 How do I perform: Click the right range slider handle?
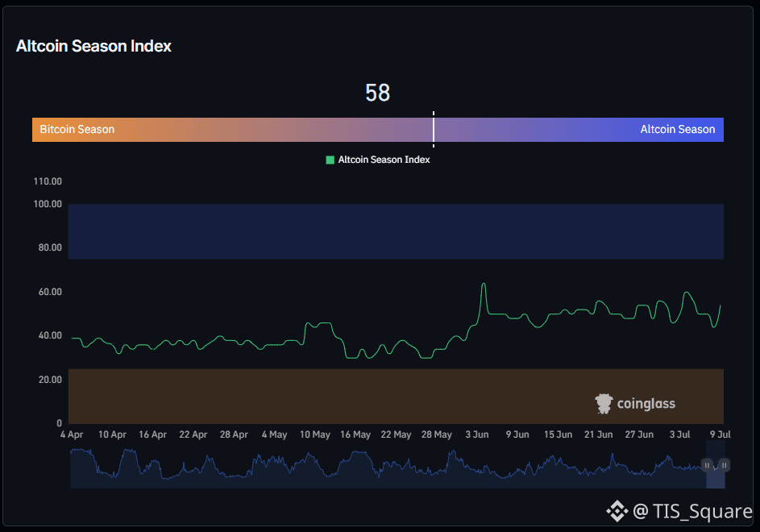click(724, 466)
